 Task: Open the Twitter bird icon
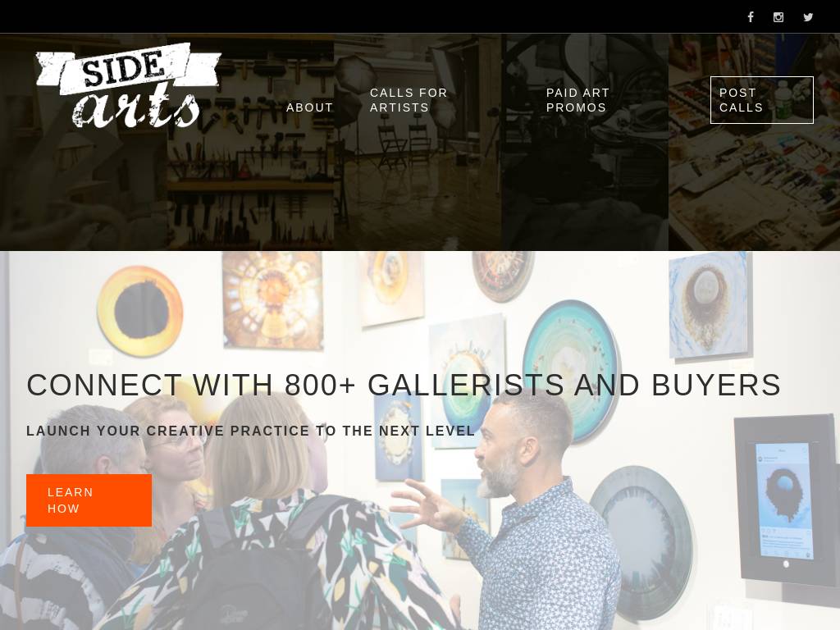coord(808,17)
